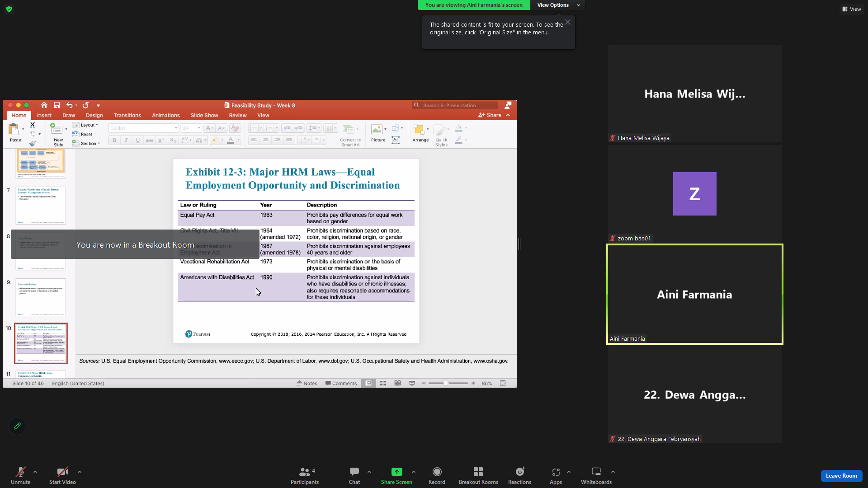Switch to the Design ribbon tab
Viewport: 868px width, 488px height.
coord(94,115)
